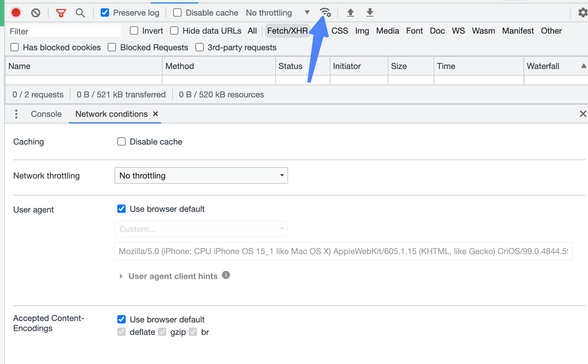Expand User agent client hints

(x=173, y=276)
